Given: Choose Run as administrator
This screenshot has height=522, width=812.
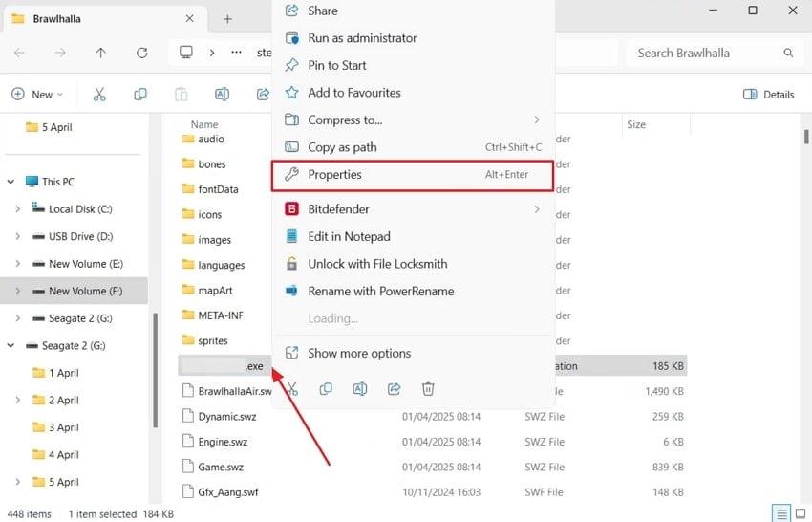Looking at the screenshot, I should (x=414, y=38).
